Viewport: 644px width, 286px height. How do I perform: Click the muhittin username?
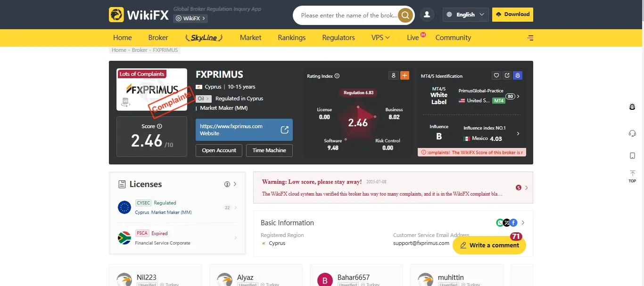coord(451,278)
